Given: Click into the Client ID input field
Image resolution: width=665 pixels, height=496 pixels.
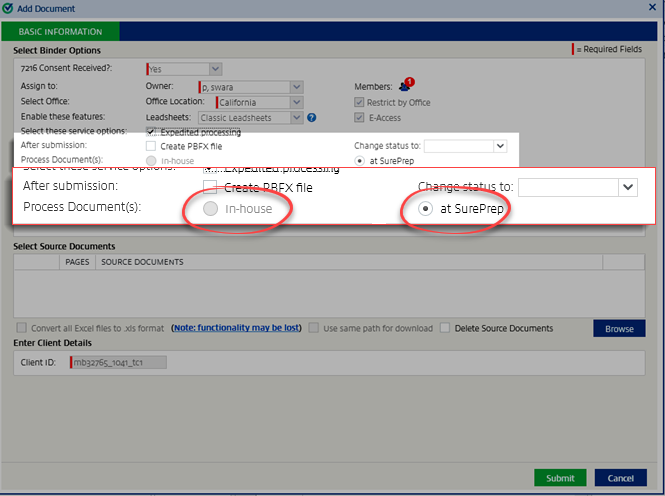Looking at the screenshot, I should pos(118,362).
